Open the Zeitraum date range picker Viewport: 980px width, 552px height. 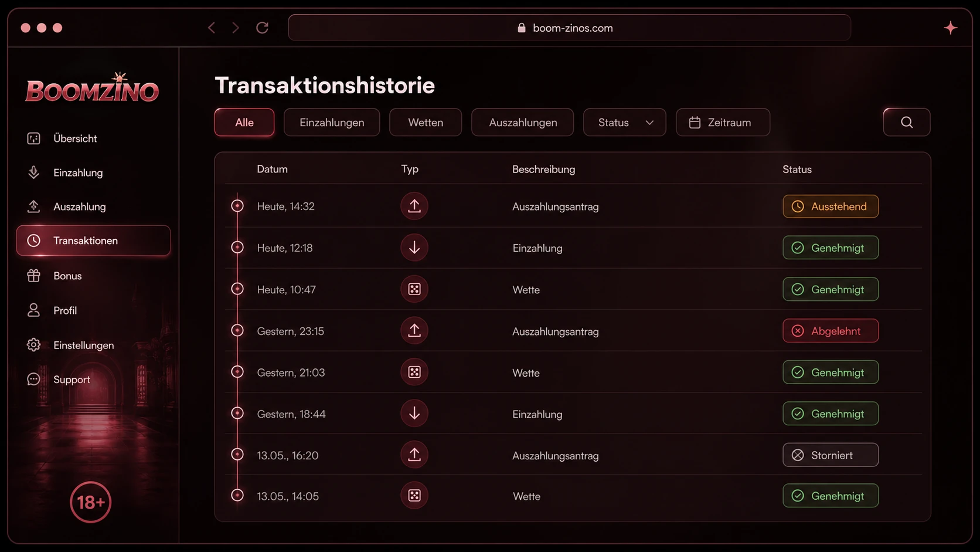pyautogui.click(x=723, y=122)
